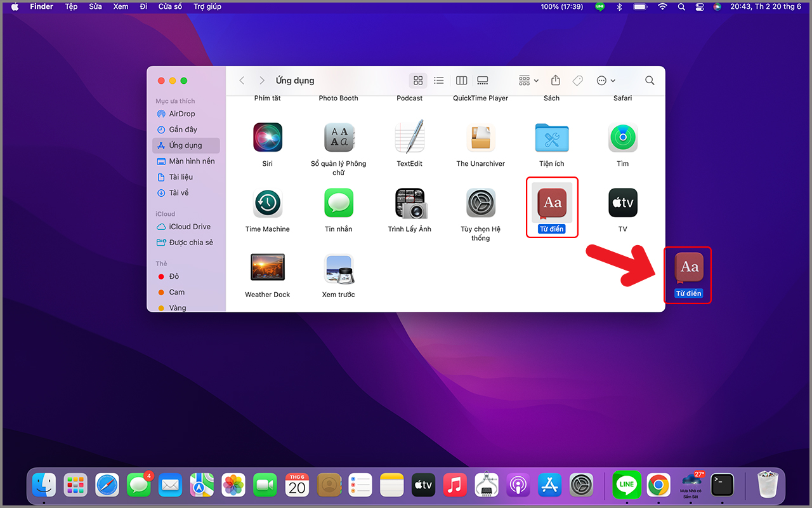Click the Finder search magnifier
This screenshot has width=812, height=508.
pos(650,81)
